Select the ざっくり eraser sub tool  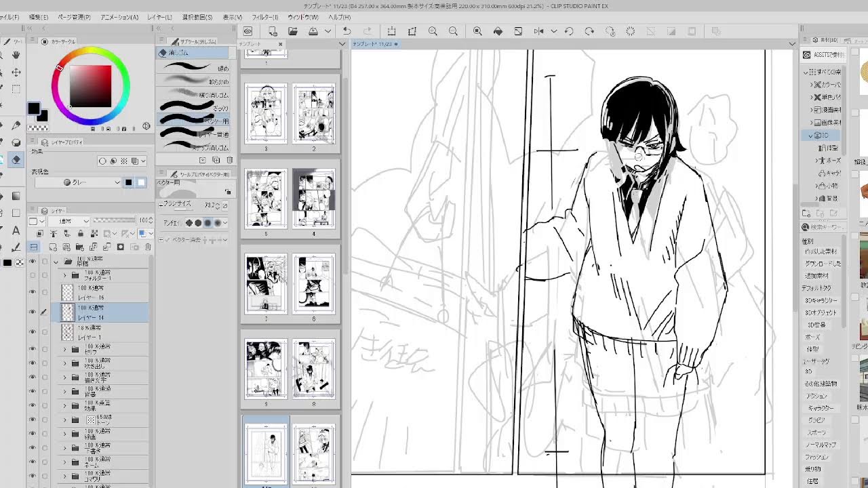[195, 107]
